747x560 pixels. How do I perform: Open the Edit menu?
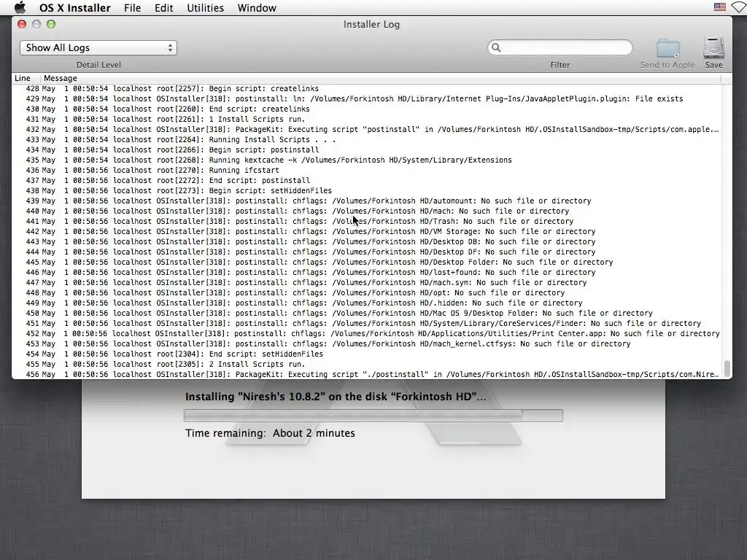coord(163,7)
